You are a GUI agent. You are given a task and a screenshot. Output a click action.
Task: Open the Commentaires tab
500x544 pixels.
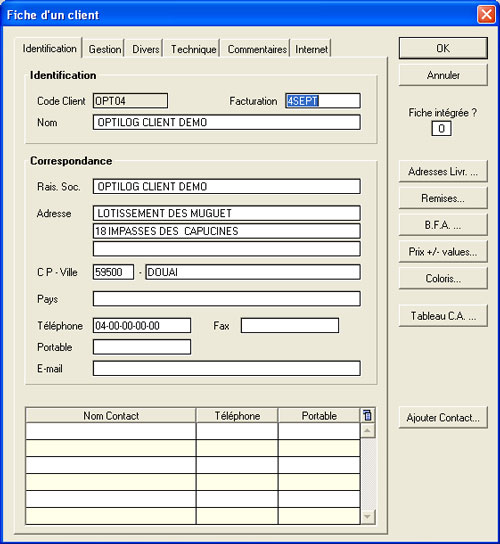[x=257, y=49]
